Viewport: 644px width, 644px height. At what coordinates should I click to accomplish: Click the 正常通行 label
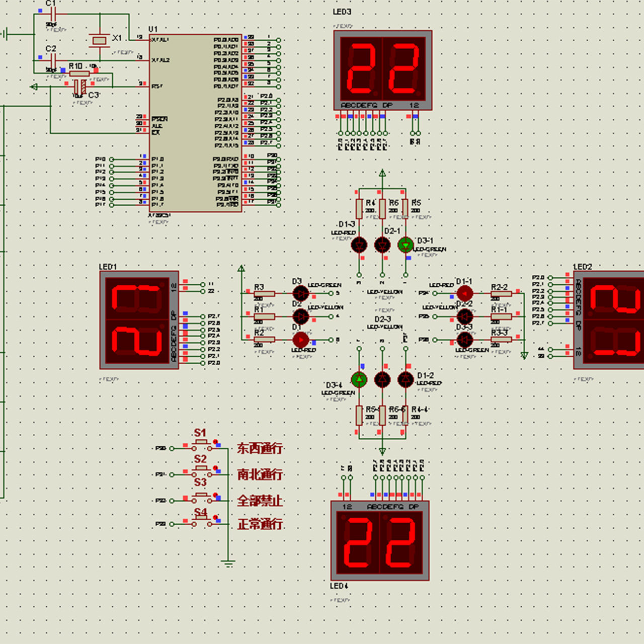260,524
